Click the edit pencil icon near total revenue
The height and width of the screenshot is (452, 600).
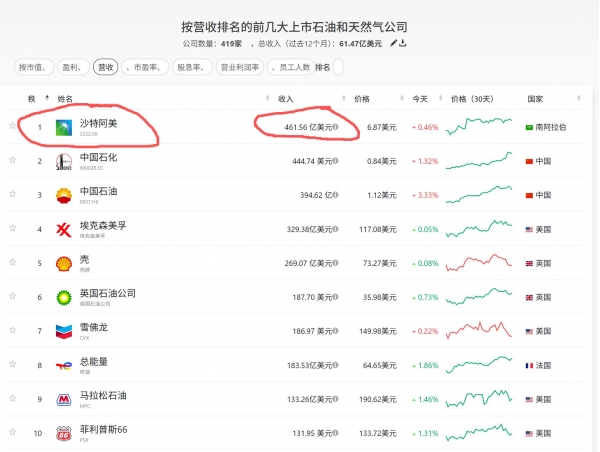coord(393,44)
